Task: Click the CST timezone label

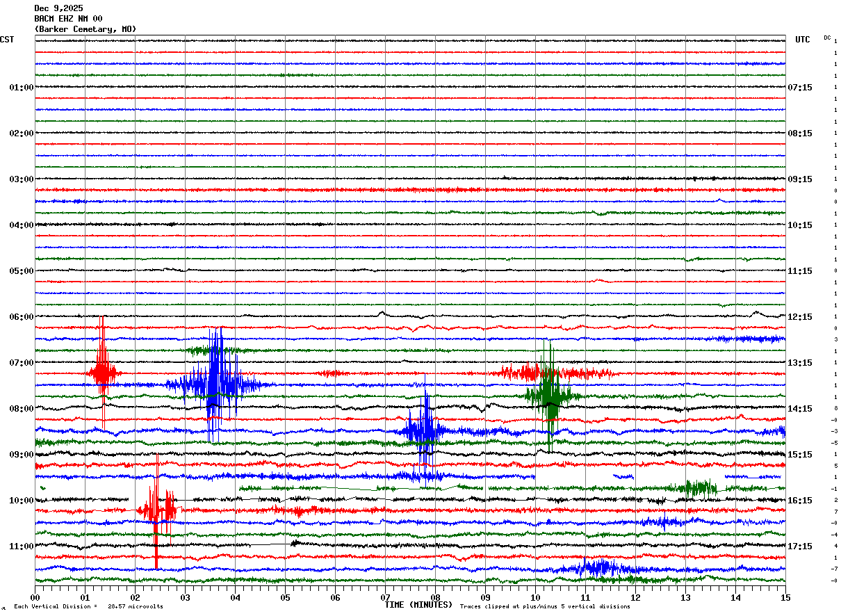Action: (x=7, y=40)
